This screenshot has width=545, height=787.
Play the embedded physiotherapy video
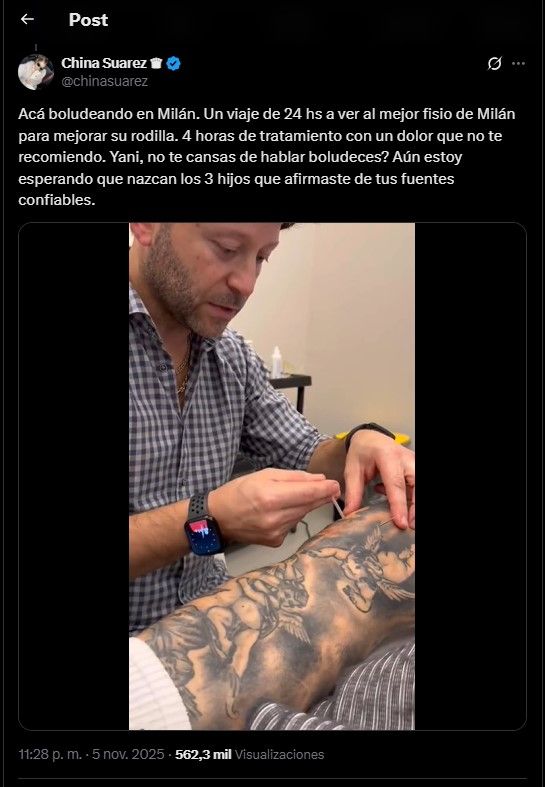(x=271, y=476)
